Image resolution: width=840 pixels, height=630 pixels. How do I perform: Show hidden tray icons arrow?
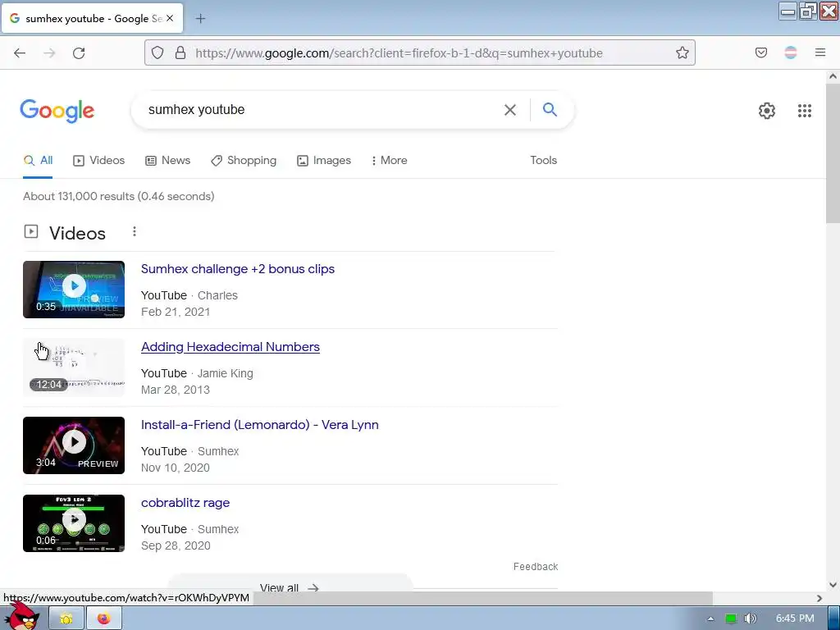tap(710, 619)
